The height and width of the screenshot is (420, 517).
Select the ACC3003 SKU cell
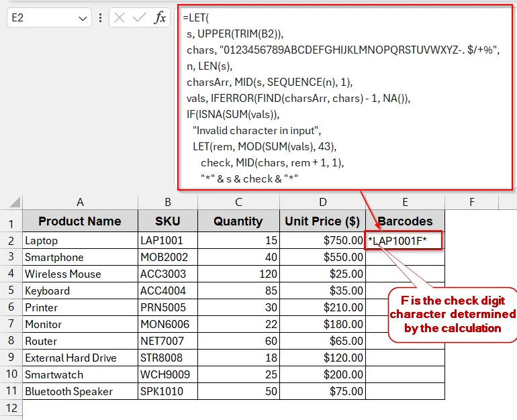(168, 274)
